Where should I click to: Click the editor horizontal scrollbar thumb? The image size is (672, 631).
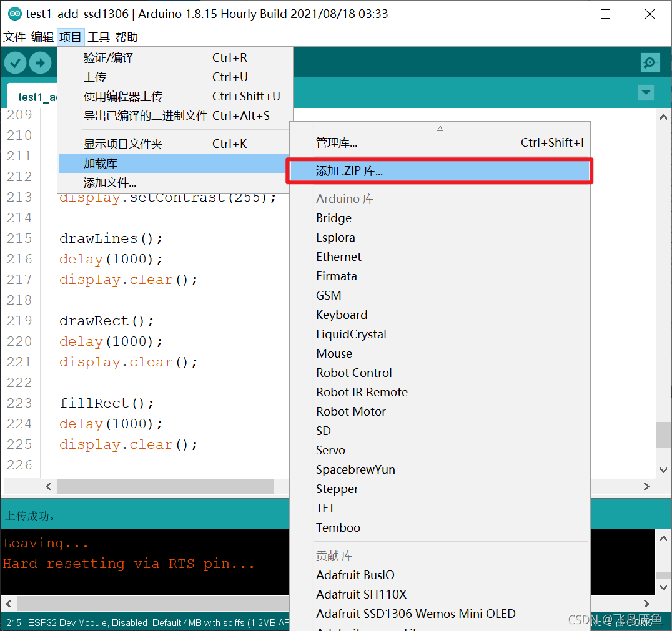point(165,486)
